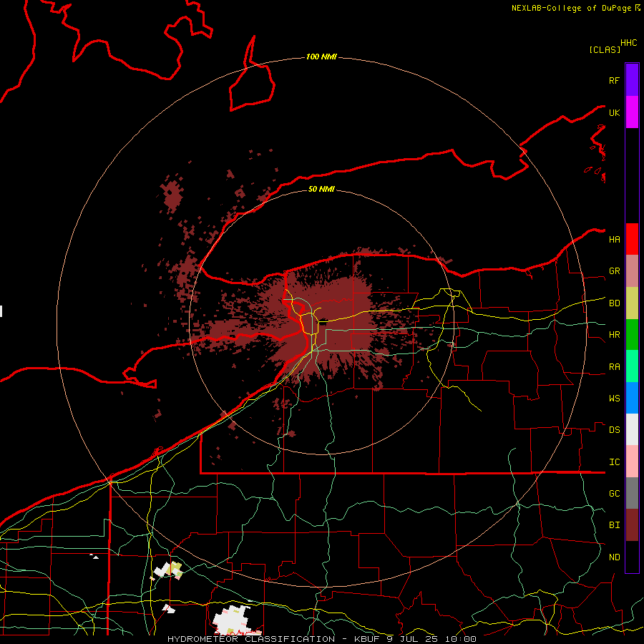Click the RF purple legend swatch
The height and width of the screenshot is (644, 644).
pos(632,80)
